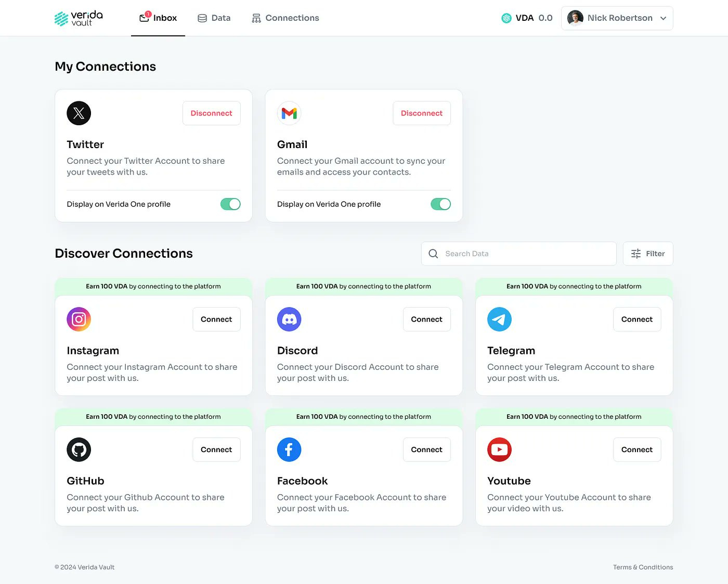Click Earn 100 VDA banner above Facebook
This screenshot has width=728, height=584.
coord(364,417)
